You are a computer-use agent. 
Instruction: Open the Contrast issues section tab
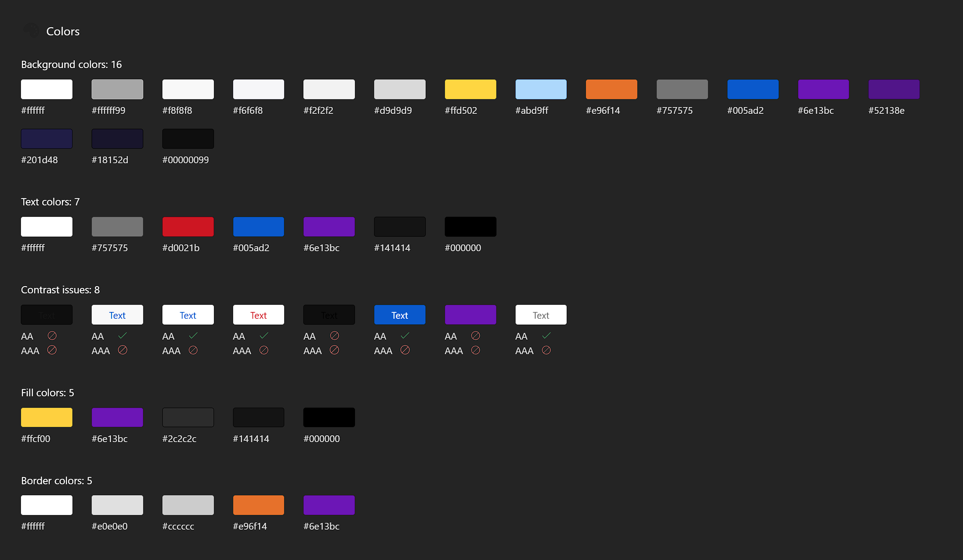[x=61, y=290]
